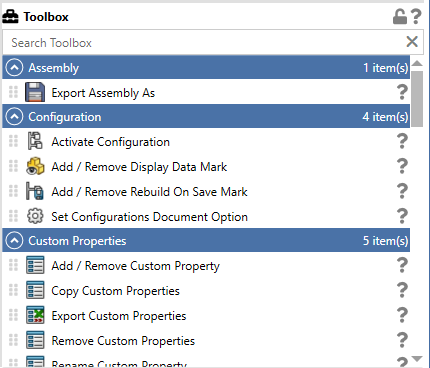Open help for Remove Custom Properties
The height and width of the screenshot is (368, 430).
coord(402,340)
